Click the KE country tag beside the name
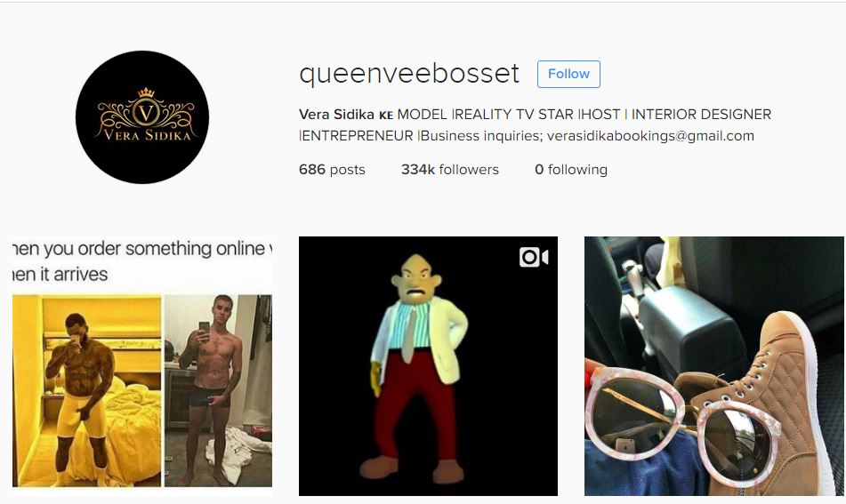The height and width of the screenshot is (504, 846). pyautogui.click(x=386, y=116)
